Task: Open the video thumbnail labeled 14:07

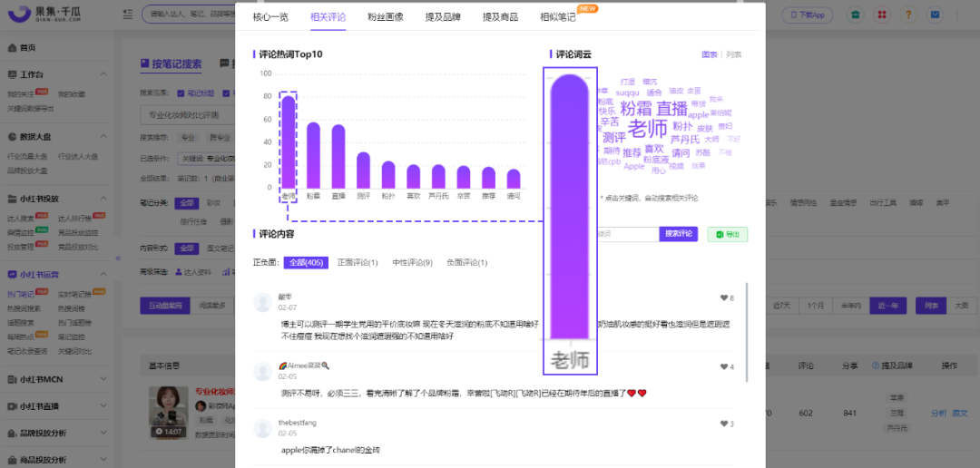Action: tap(168, 413)
